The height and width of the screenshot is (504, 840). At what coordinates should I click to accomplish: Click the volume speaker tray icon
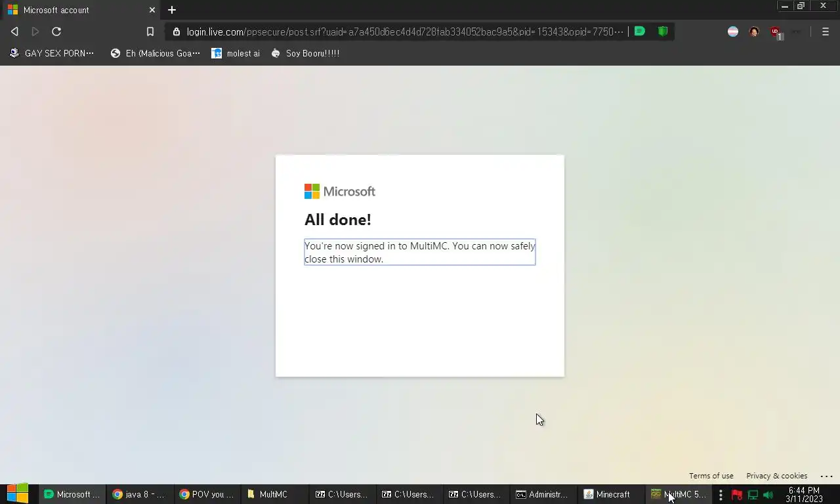coord(768,495)
